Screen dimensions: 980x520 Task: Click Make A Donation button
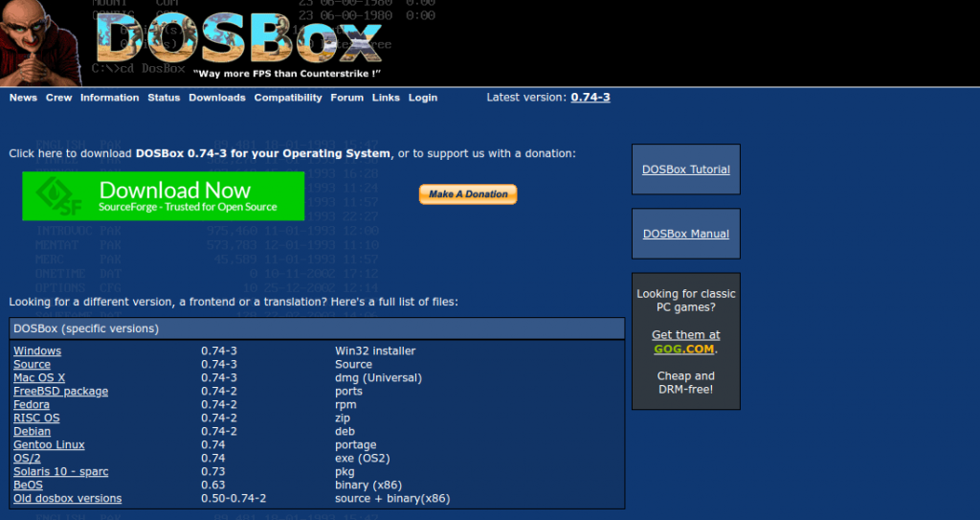click(x=468, y=194)
